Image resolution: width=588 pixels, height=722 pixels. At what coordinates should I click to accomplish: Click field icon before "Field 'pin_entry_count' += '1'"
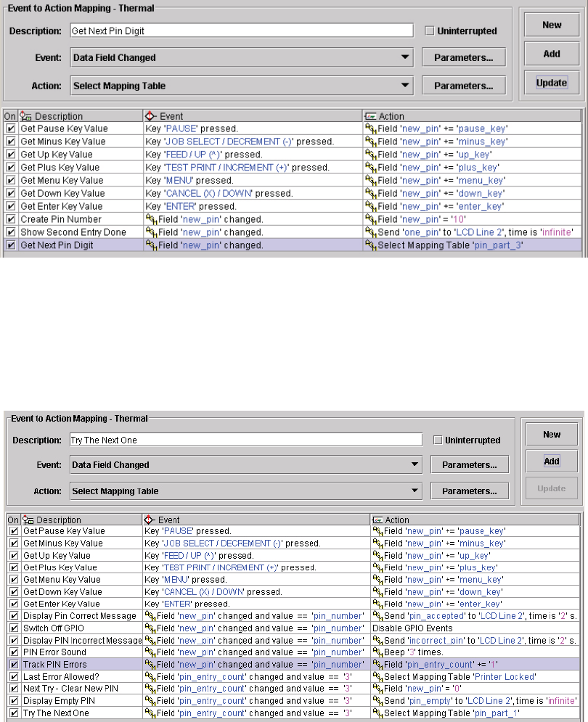coord(378,665)
